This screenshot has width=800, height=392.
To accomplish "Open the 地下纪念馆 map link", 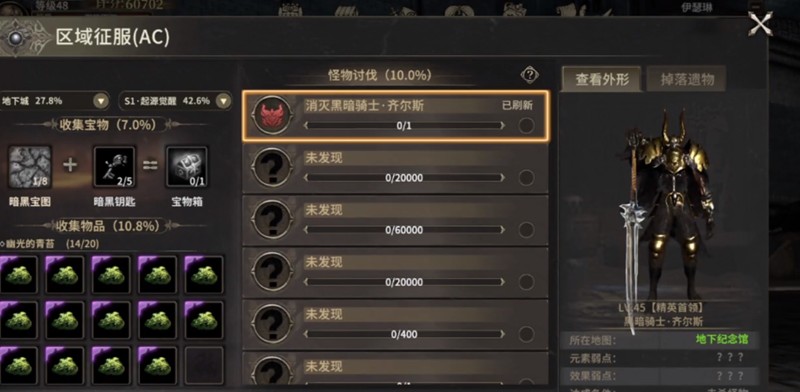I will click(x=722, y=339).
